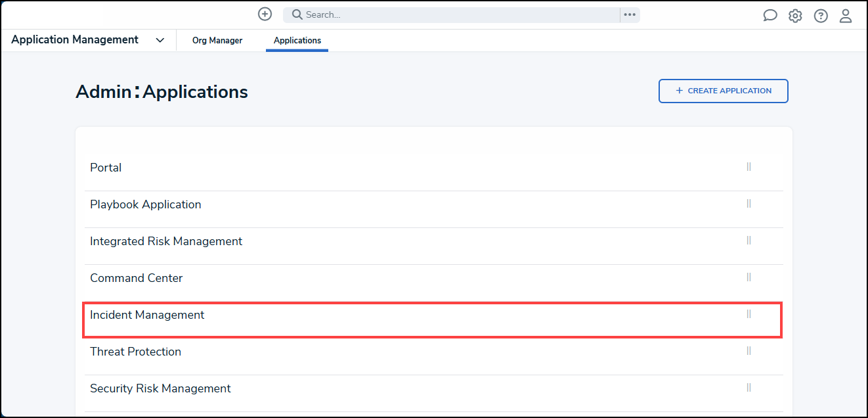This screenshot has height=418, width=868.
Task: Expand the Application Management dropdown chevron
Action: pyautogui.click(x=160, y=40)
